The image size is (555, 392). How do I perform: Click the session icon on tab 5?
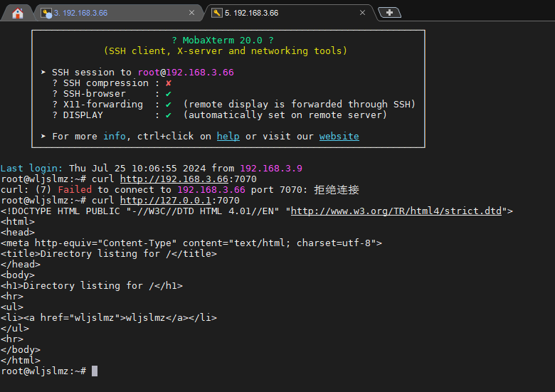(216, 13)
